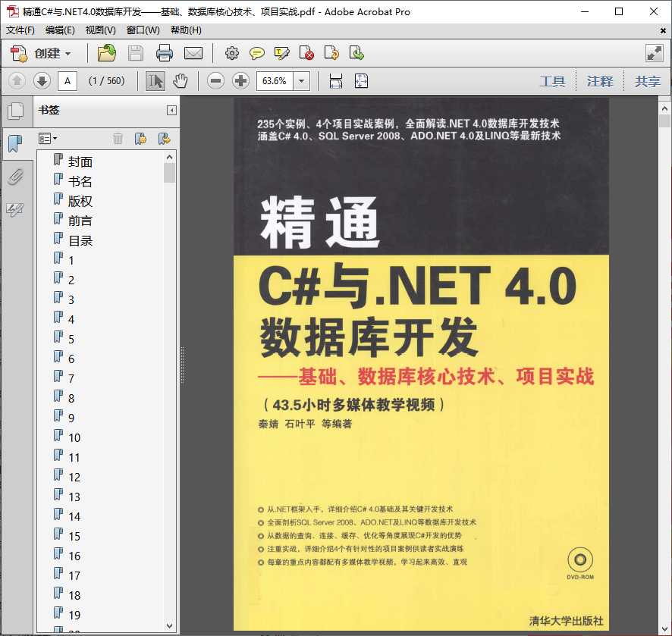Create a new bookmark
The width and height of the screenshot is (672, 636).
[141, 138]
